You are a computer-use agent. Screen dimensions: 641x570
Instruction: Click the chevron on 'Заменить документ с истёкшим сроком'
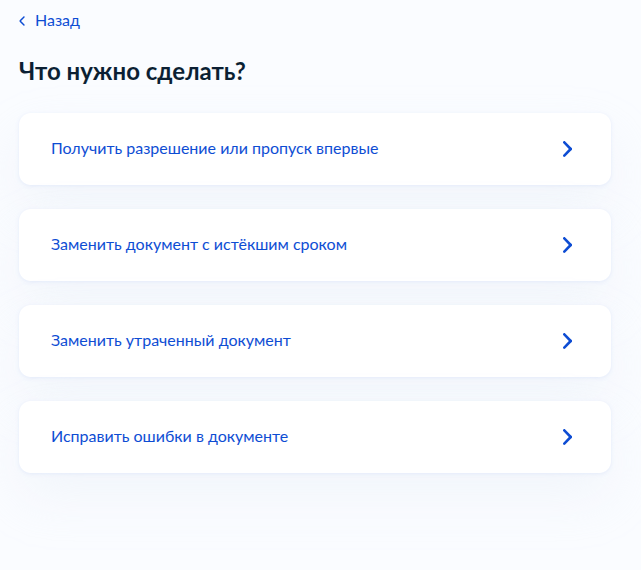coord(567,245)
